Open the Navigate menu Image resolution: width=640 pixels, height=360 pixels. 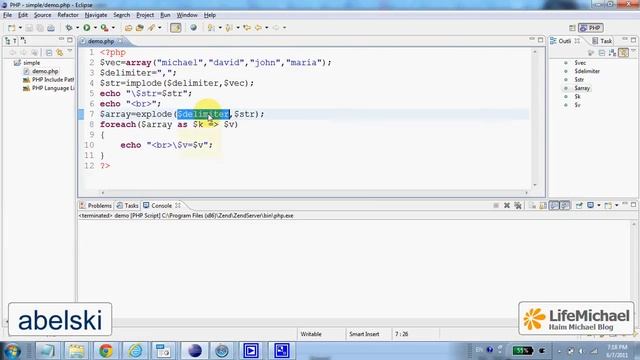coord(96,15)
